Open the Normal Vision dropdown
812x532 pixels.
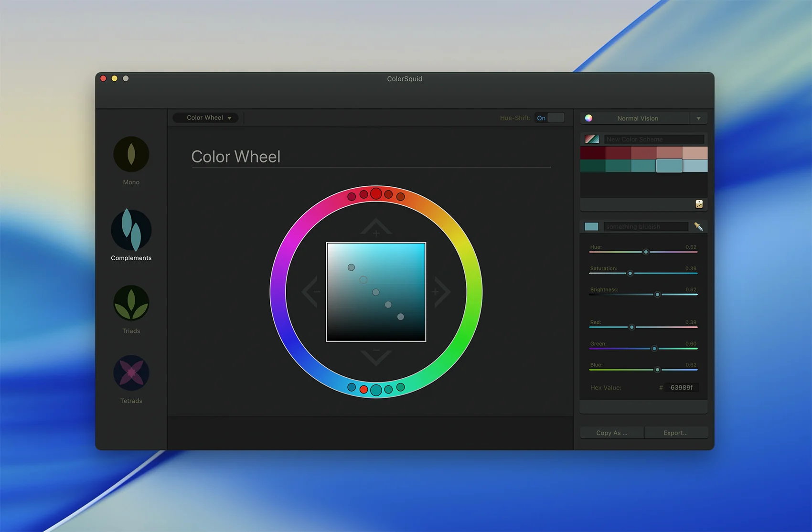click(x=637, y=118)
